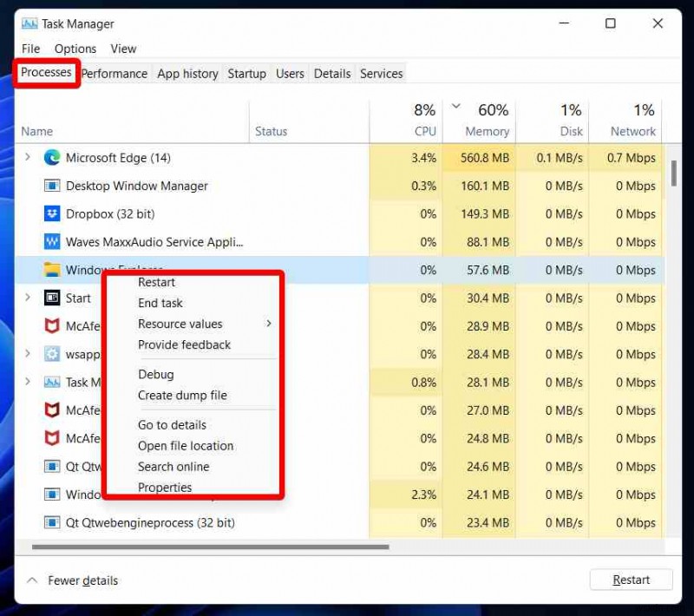Open the Options menu

click(x=75, y=49)
